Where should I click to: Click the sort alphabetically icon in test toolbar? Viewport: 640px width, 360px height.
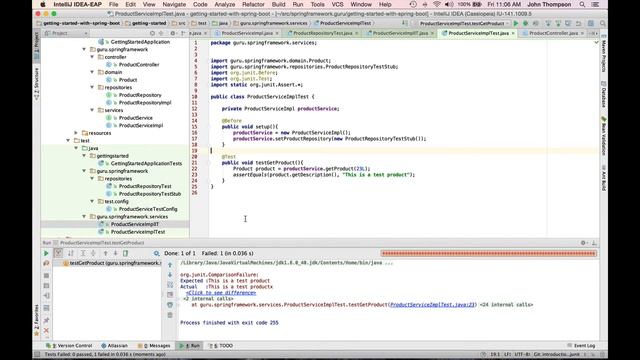pos(71,253)
